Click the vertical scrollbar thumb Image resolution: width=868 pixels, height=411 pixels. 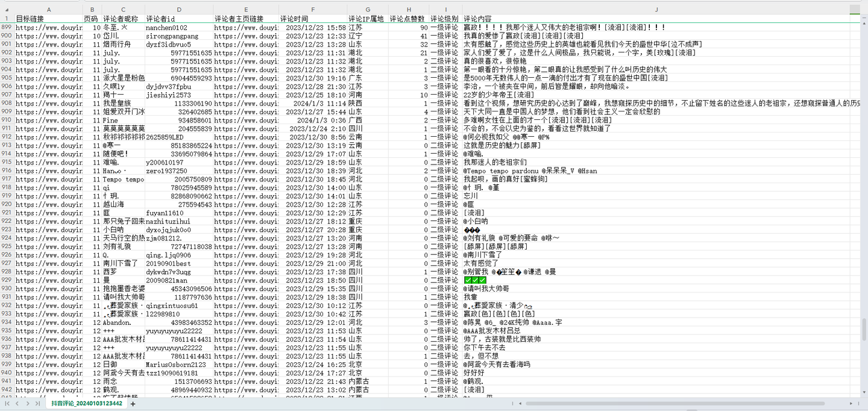click(x=864, y=330)
